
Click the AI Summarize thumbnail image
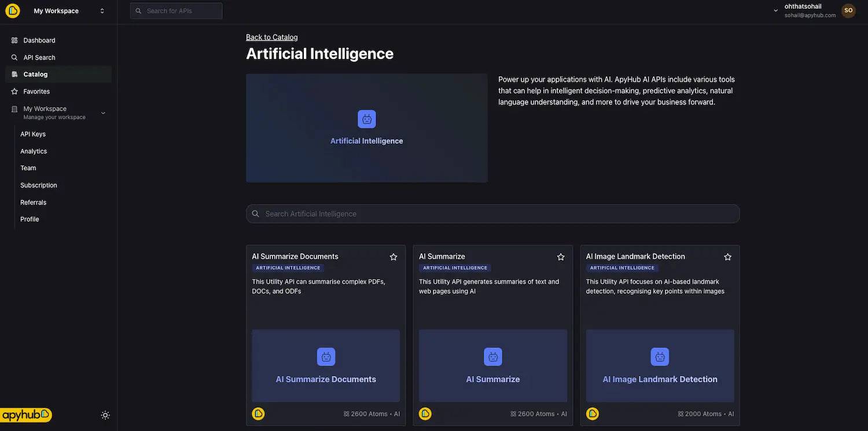pyautogui.click(x=493, y=366)
